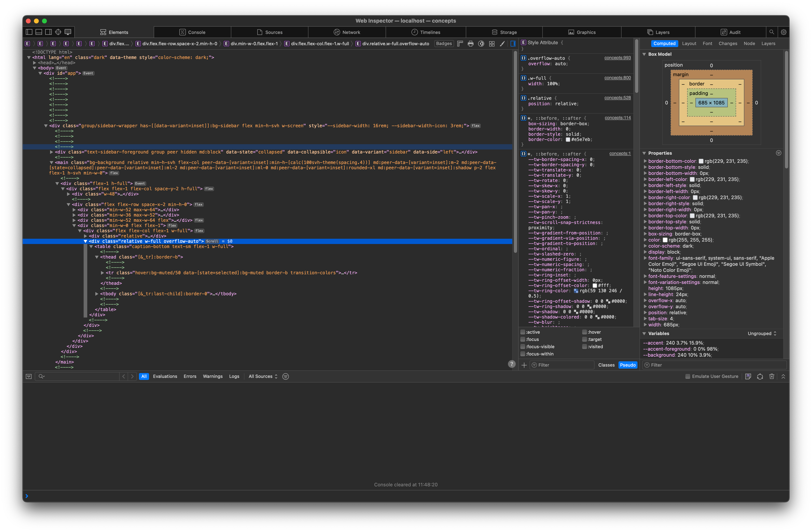Click console reload arrows icon
The image size is (812, 532).
tap(760, 376)
